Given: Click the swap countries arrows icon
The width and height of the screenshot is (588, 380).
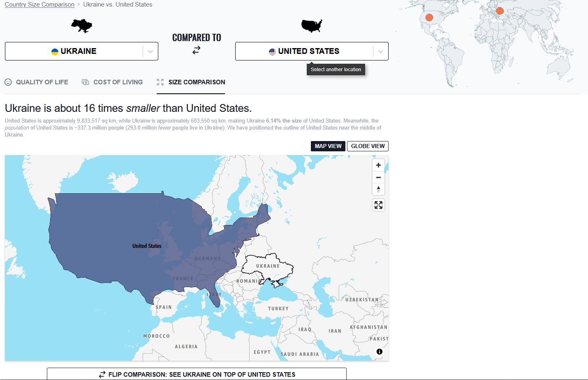Looking at the screenshot, I should click(197, 50).
